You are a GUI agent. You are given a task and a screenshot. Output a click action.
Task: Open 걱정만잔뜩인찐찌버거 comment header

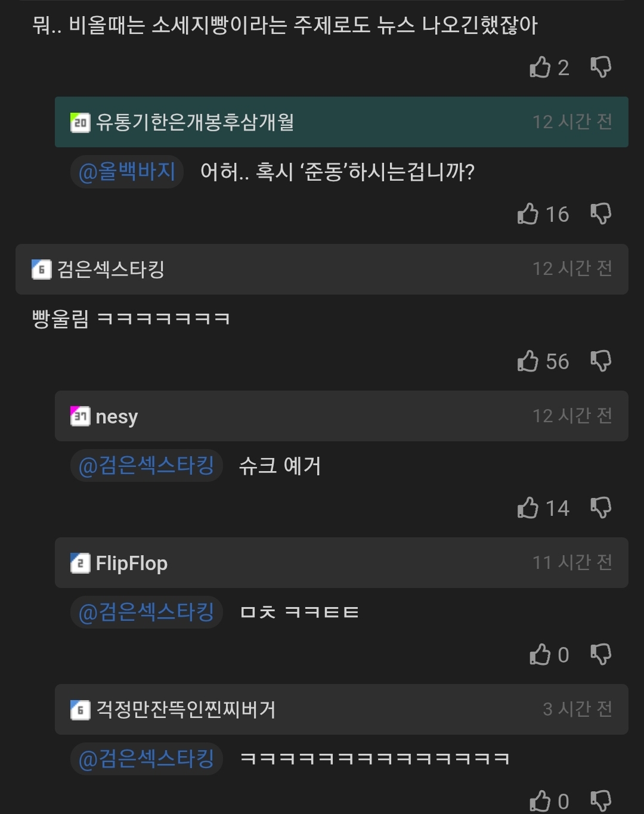(342, 709)
